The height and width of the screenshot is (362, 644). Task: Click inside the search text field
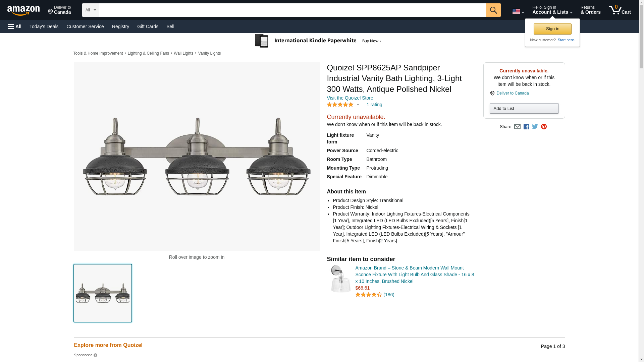pyautogui.click(x=292, y=10)
